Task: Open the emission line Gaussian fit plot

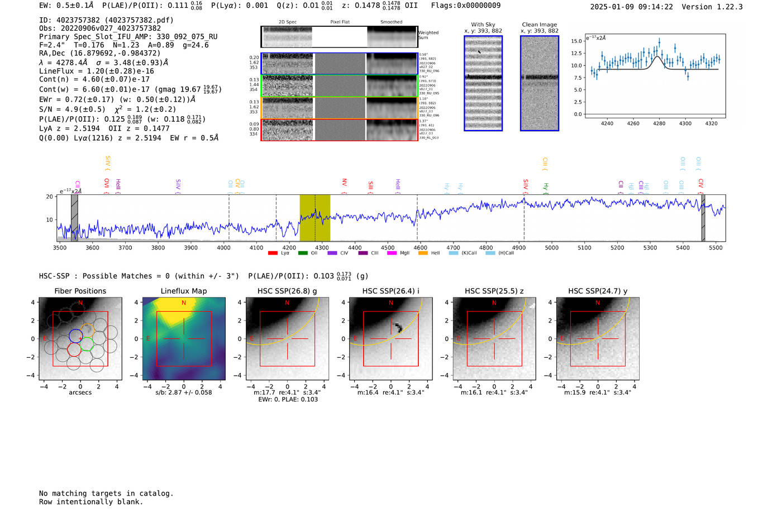Action: click(655, 76)
